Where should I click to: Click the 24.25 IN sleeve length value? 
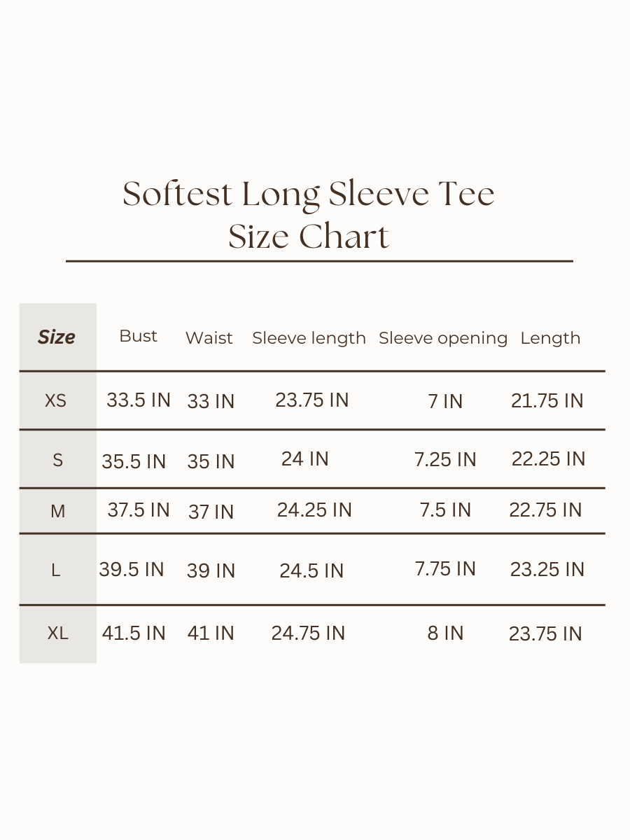click(x=314, y=510)
